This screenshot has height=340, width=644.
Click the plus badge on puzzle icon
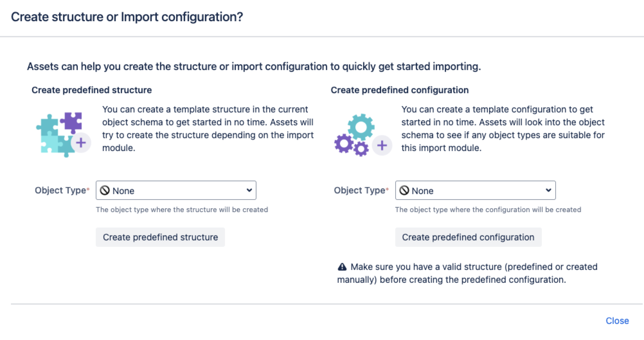(81, 143)
